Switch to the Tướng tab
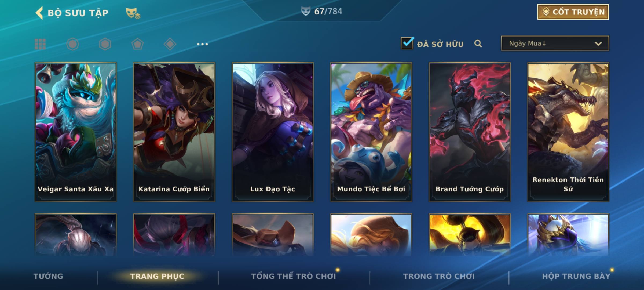The image size is (644, 290). pos(48,276)
